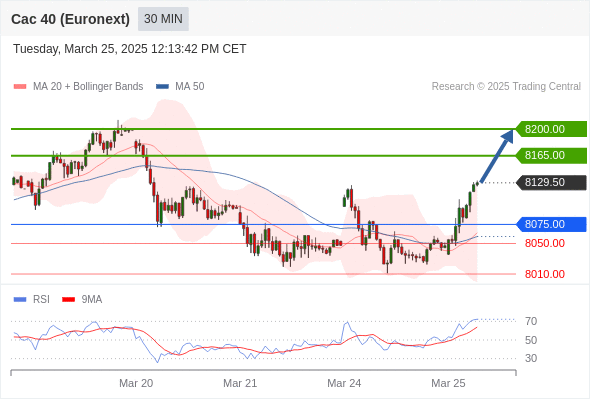The width and height of the screenshot is (590, 400).
Task: Click the Mar 21 date axis label
Action: pos(240,383)
